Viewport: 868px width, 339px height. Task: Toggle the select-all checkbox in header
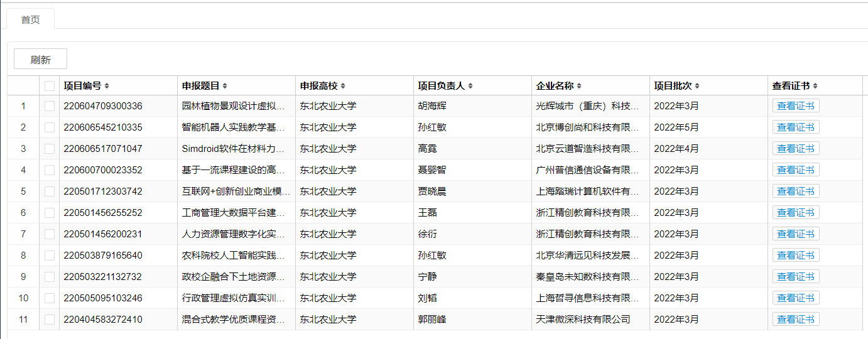point(50,86)
